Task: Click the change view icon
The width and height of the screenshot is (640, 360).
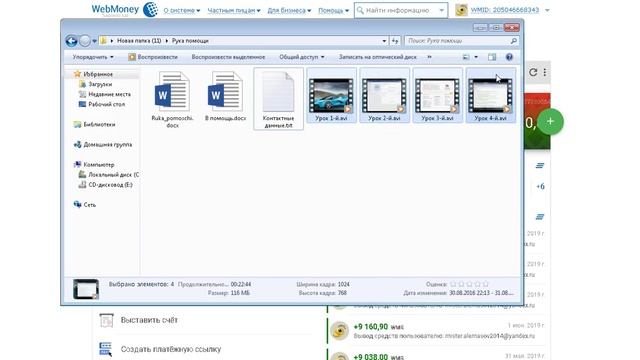Action: (466, 57)
